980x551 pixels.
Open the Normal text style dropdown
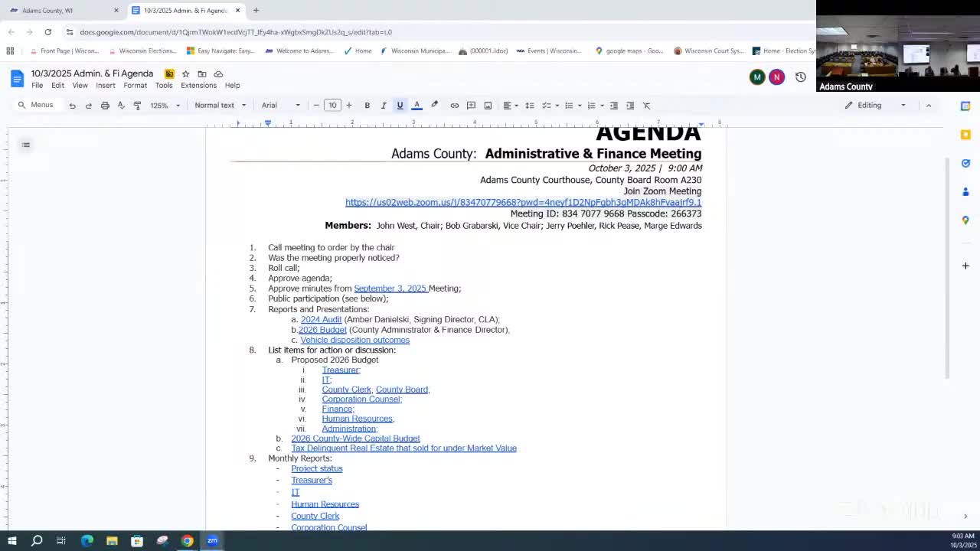pos(220,106)
